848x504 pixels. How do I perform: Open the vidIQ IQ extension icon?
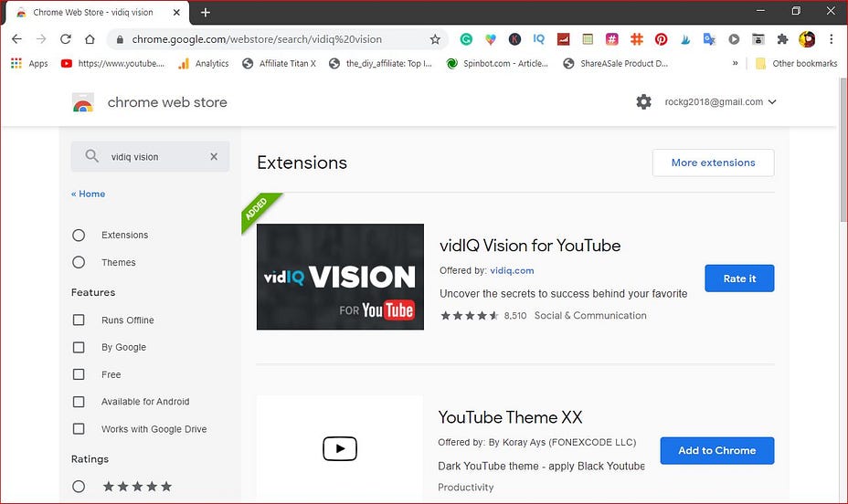tap(538, 39)
